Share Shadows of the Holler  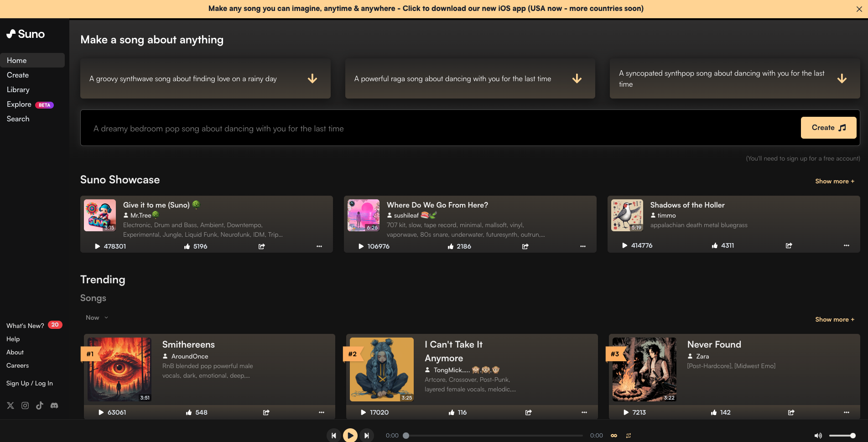click(789, 245)
